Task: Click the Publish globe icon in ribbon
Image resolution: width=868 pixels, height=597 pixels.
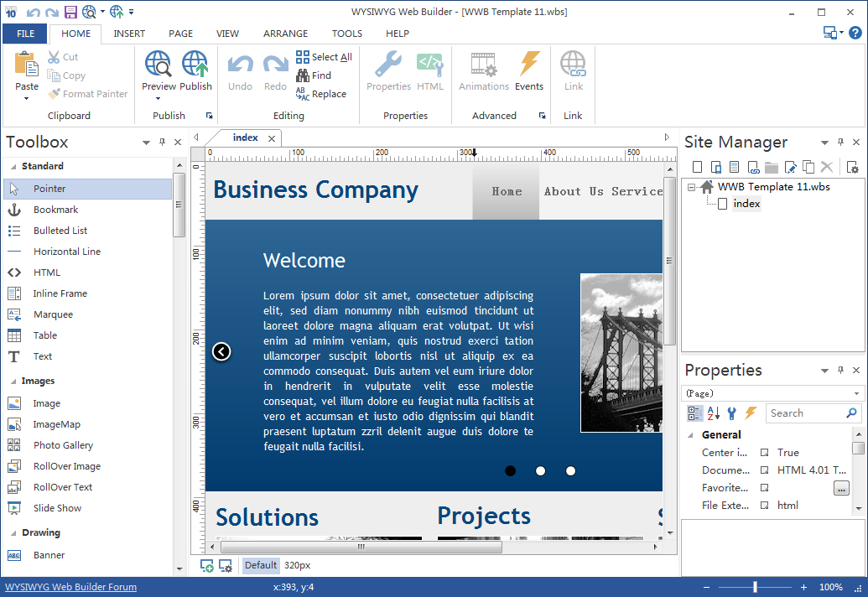Action: (x=195, y=65)
